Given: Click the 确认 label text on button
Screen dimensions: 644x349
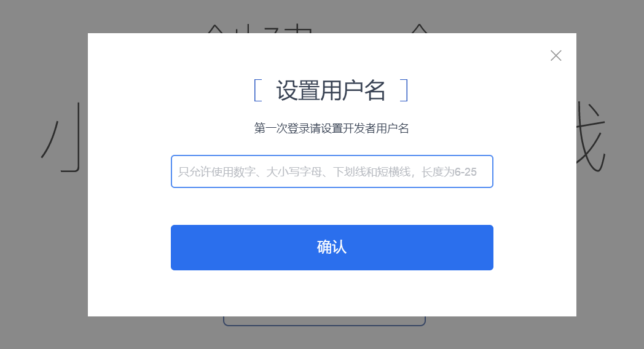Looking at the screenshot, I should point(332,247).
